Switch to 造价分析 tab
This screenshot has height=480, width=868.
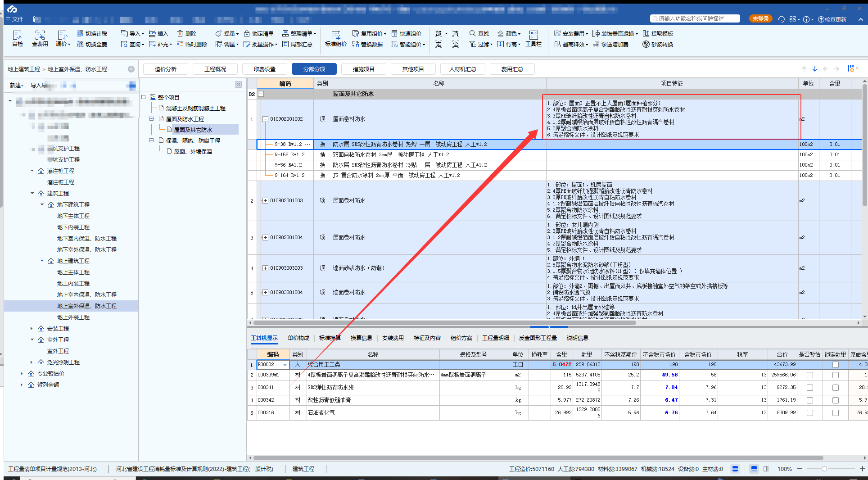166,69
